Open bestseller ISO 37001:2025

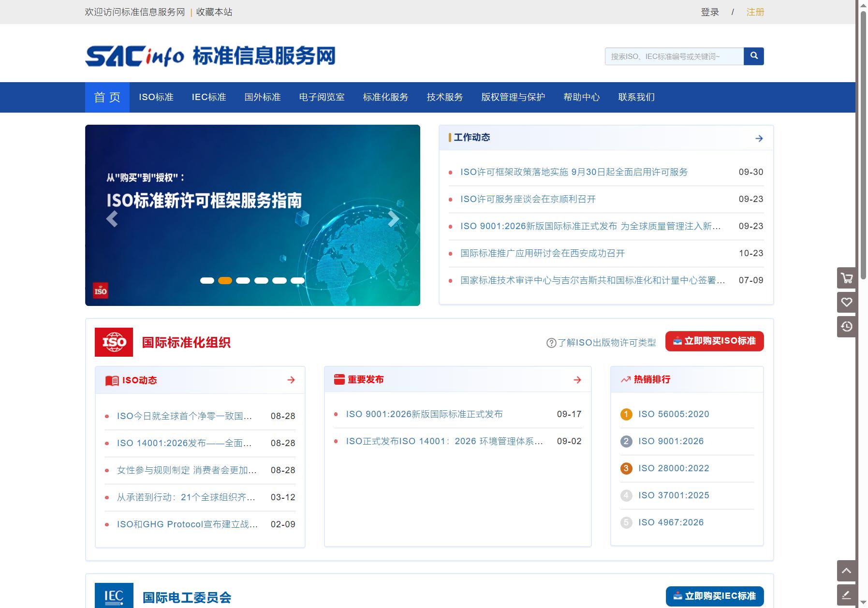click(x=674, y=495)
